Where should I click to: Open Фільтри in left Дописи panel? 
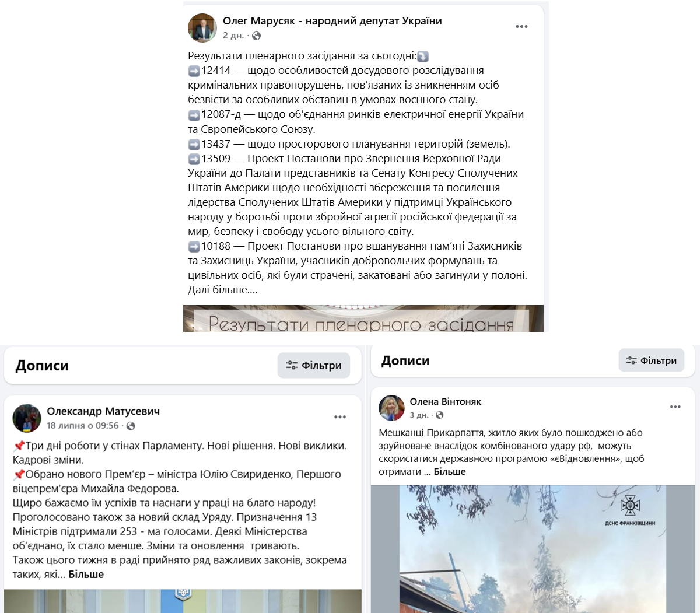click(314, 366)
